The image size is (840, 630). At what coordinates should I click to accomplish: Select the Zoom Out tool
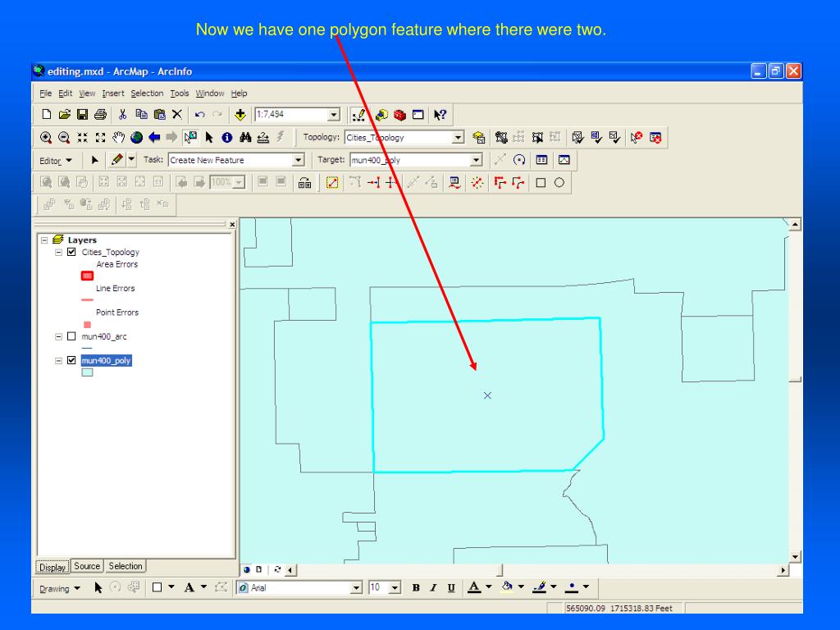click(x=64, y=138)
